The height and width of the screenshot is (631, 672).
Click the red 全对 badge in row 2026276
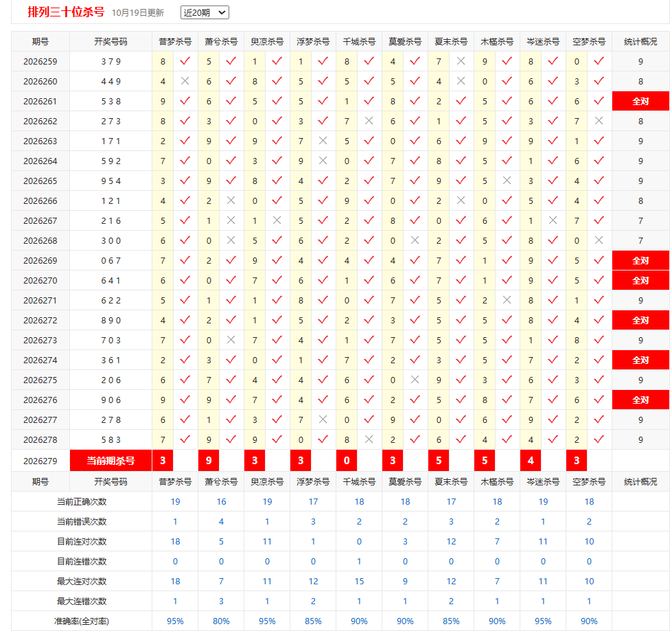pos(640,400)
